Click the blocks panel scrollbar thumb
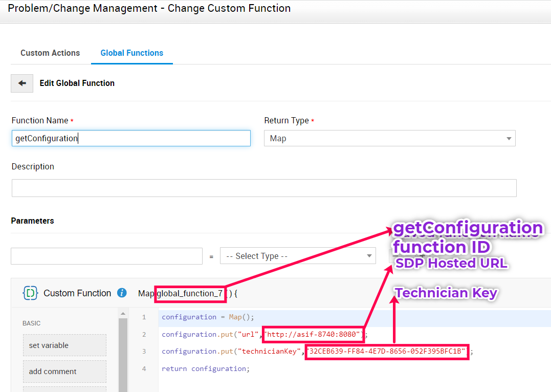551x392 pixels. pos(123,353)
